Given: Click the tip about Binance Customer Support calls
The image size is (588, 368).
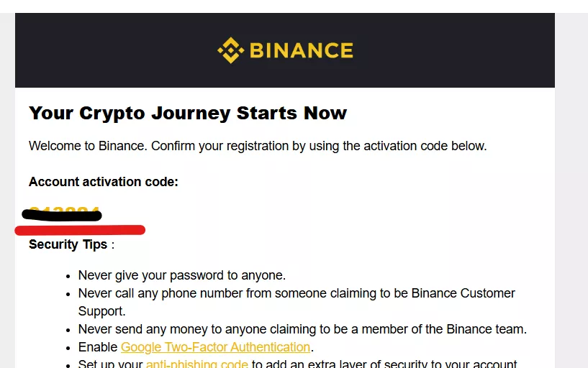Looking at the screenshot, I should (297, 294).
